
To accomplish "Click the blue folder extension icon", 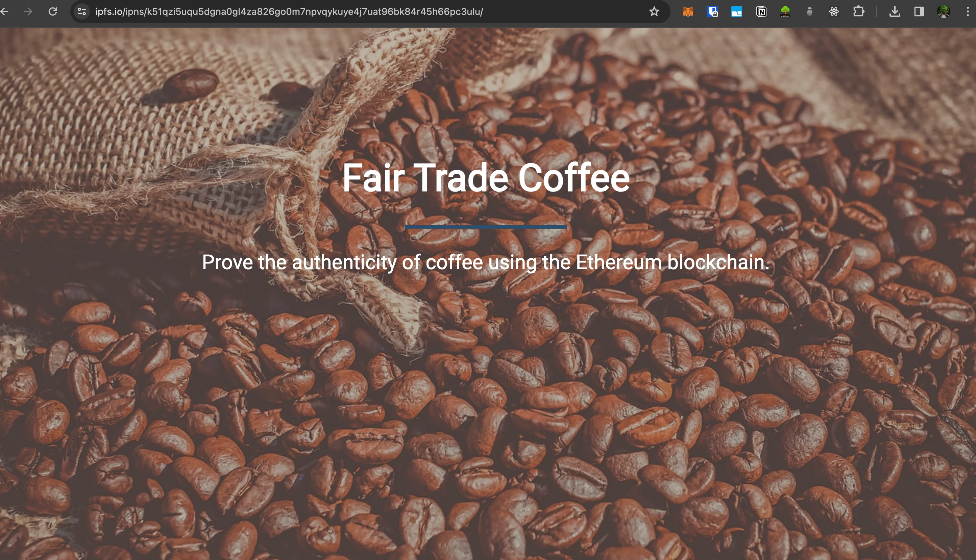I will pyautogui.click(x=736, y=11).
